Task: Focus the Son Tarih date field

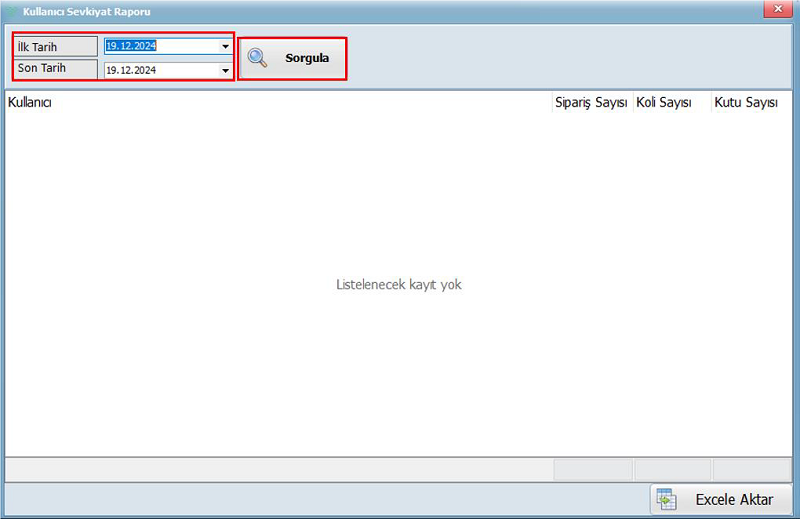Action: [x=160, y=71]
